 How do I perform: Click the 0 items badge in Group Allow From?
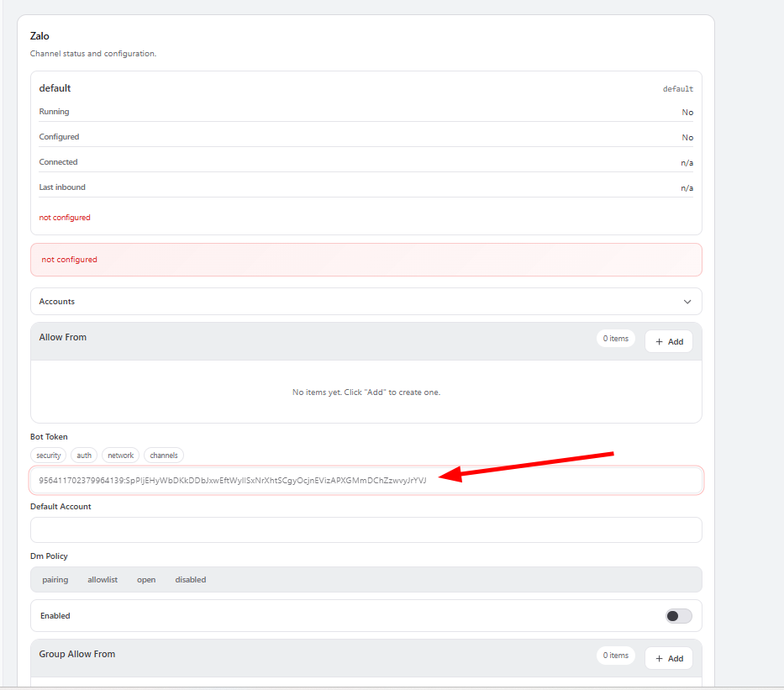click(x=615, y=656)
